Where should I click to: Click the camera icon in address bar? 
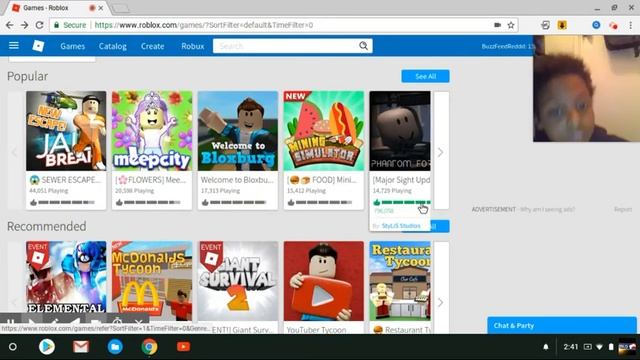click(x=498, y=25)
